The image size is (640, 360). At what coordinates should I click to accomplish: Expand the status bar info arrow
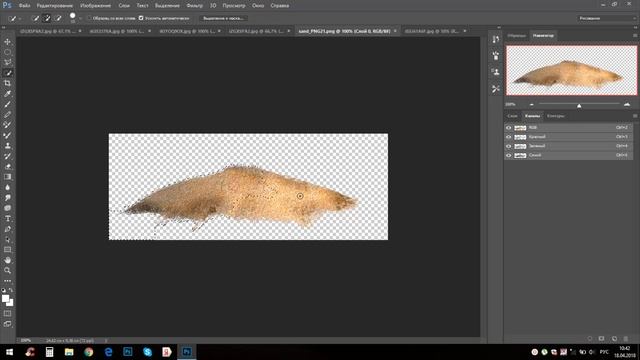[x=106, y=340]
